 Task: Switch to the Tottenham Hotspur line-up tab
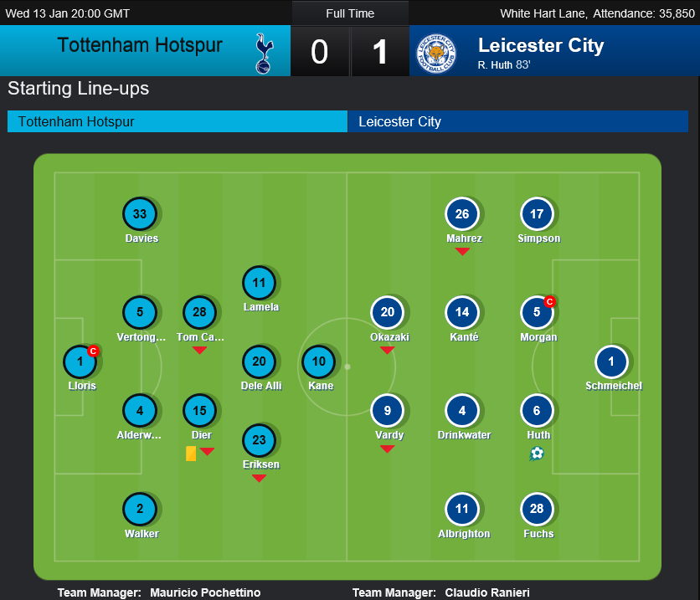point(178,121)
